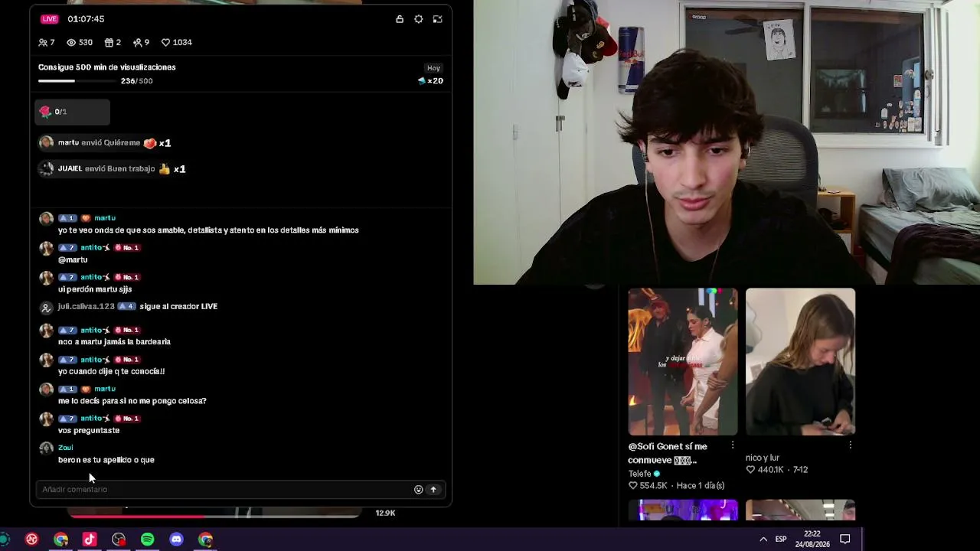The width and height of the screenshot is (980, 551).
Task: Click the '@Sofi Gonet sí me conmueve' title
Action: [x=668, y=453]
